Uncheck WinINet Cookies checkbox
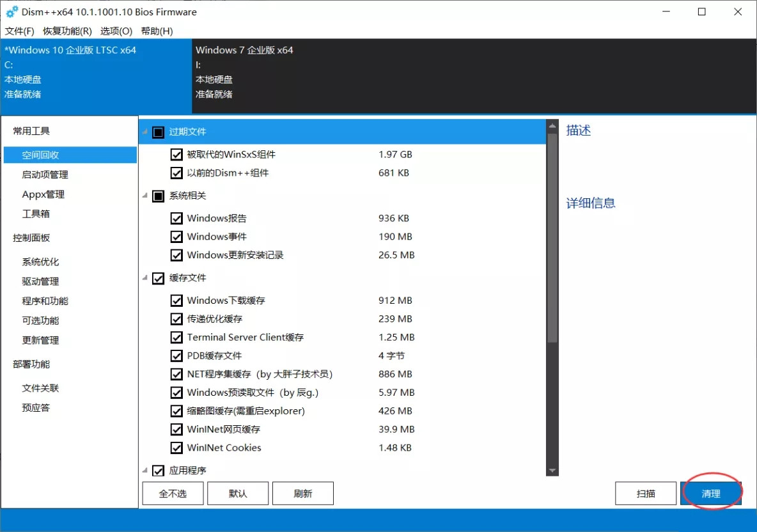Screen dimensions: 757x532 pyautogui.click(x=176, y=448)
